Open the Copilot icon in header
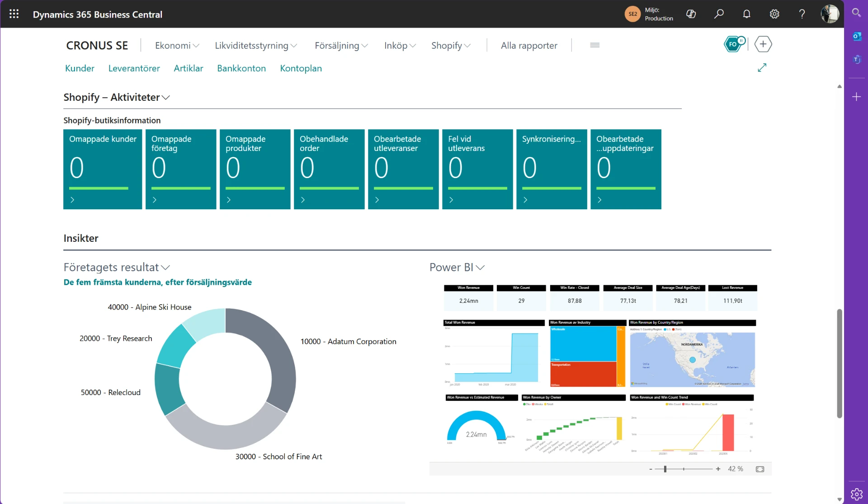This screenshot has height=504, width=868. pos(691,14)
